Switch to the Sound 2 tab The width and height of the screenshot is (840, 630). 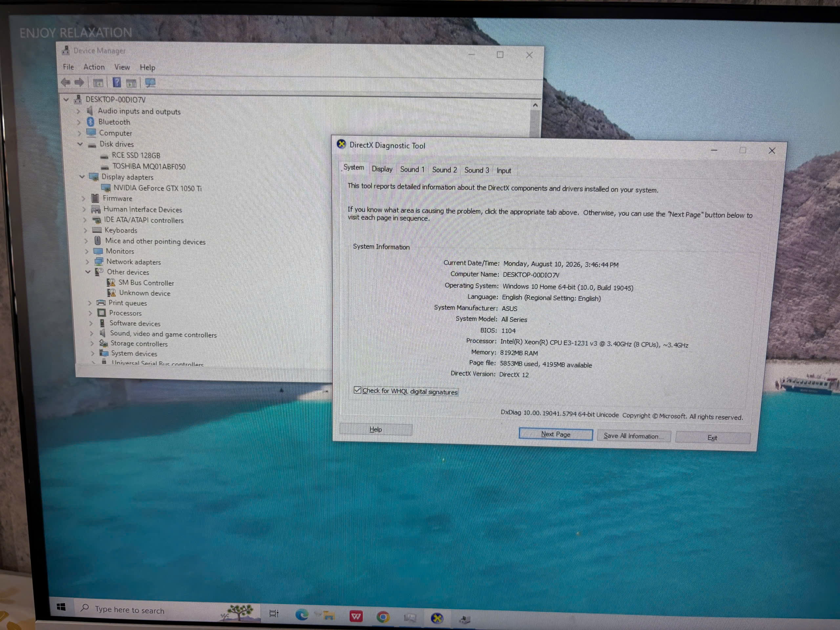[445, 170]
